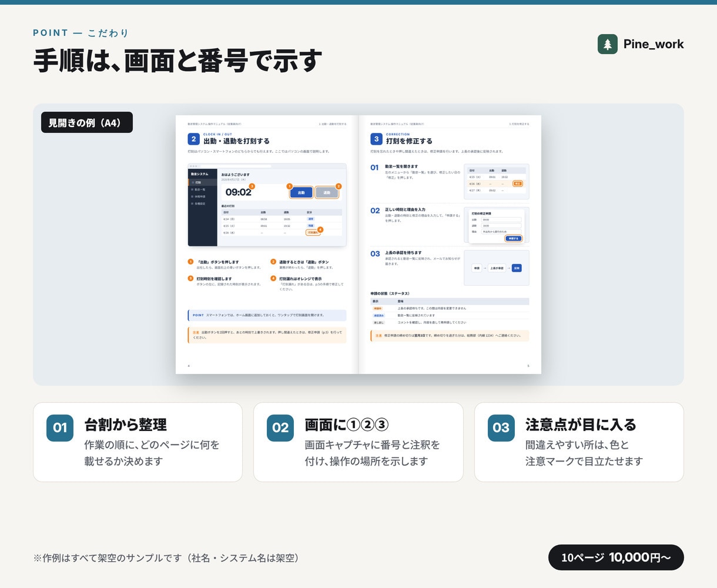Click the 承認済み status tag

pos(378,315)
